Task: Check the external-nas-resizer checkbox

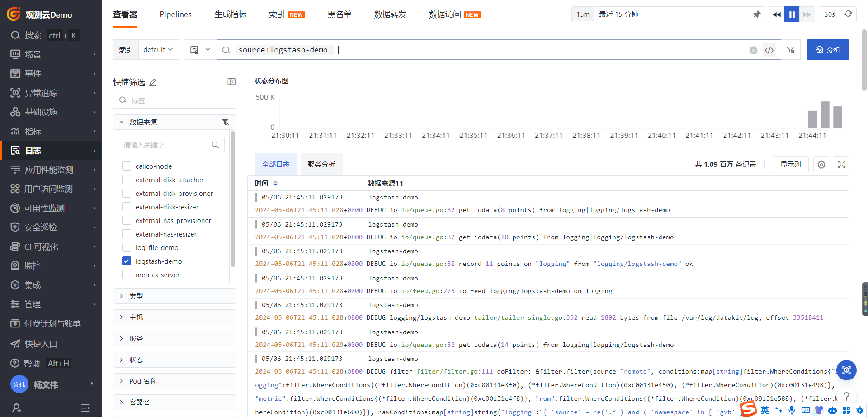Action: pyautogui.click(x=127, y=234)
